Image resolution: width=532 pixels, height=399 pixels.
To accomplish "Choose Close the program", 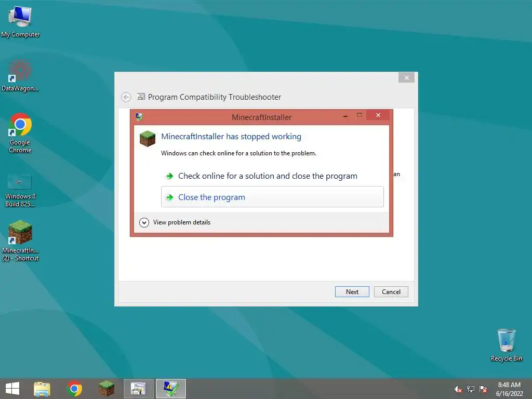I will tap(272, 197).
